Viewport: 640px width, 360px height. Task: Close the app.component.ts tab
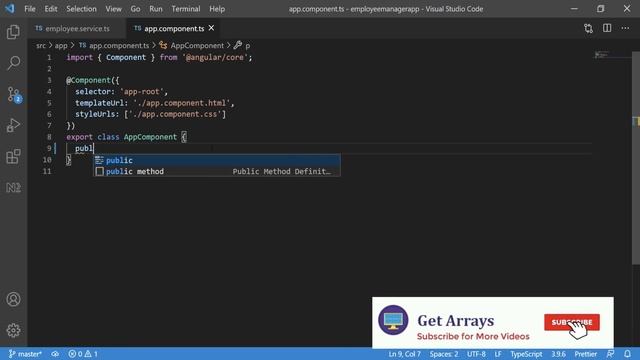click(x=211, y=28)
